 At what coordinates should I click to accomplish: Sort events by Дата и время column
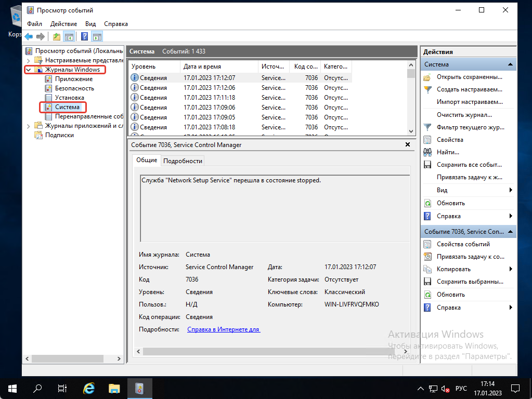pos(219,66)
